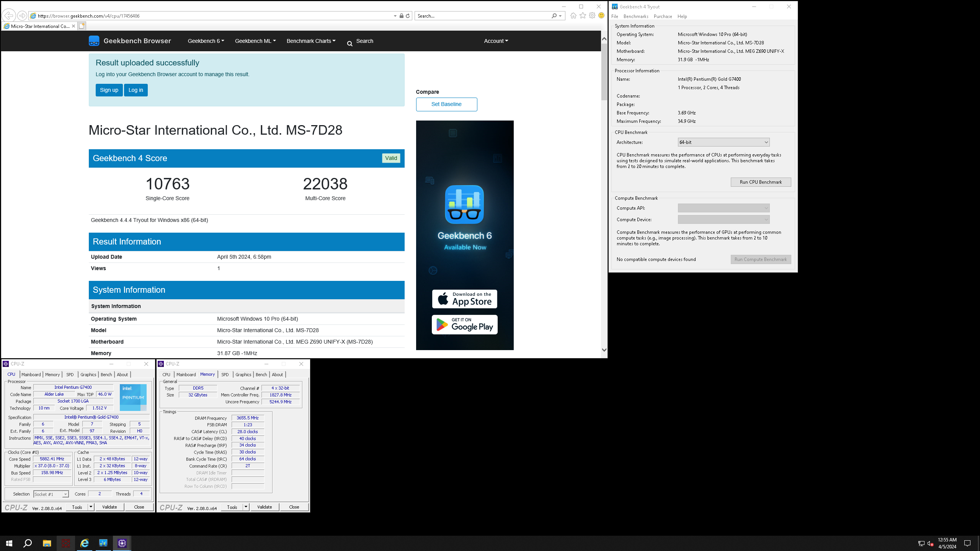The height and width of the screenshot is (551, 980).
Task: Click the taskbar clock showing 12:55 AM
Action: 947,543
